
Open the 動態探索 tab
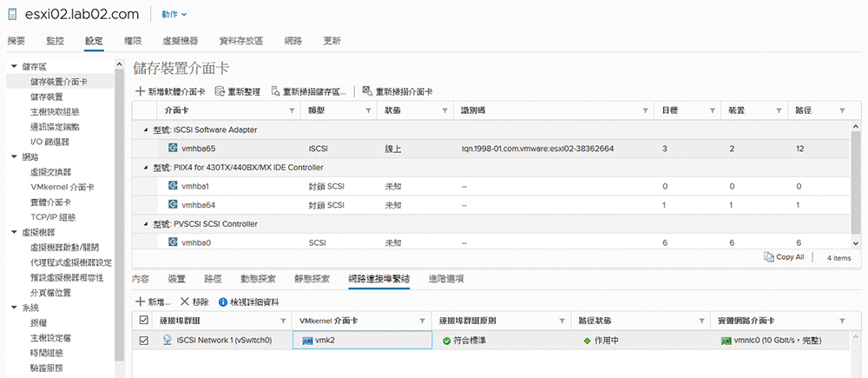point(258,279)
